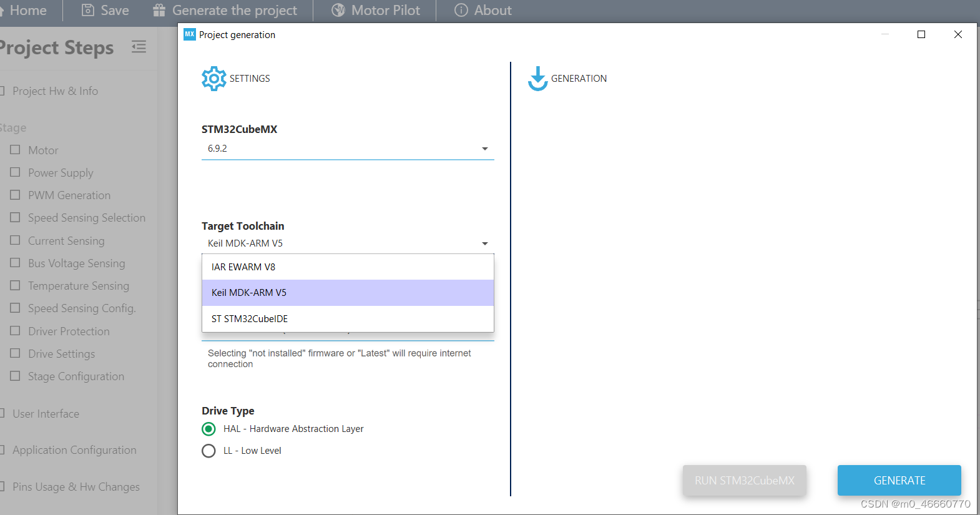The height and width of the screenshot is (515, 980).
Task: Open the User Interface step
Action: pos(46,414)
